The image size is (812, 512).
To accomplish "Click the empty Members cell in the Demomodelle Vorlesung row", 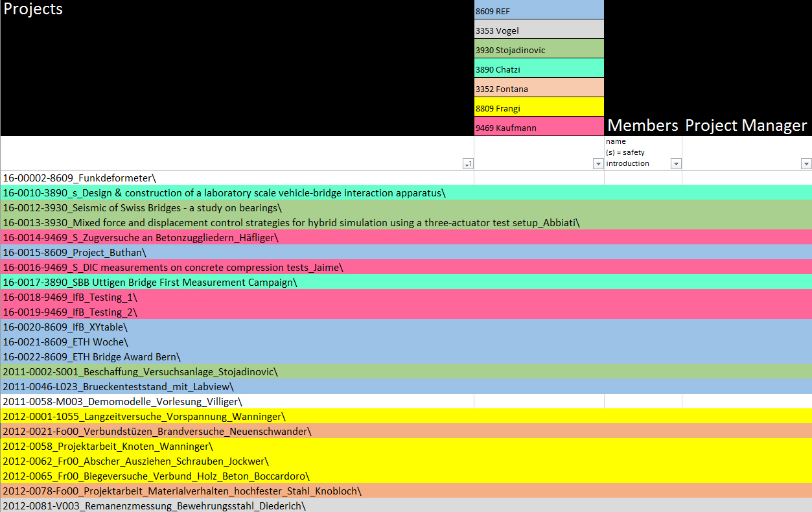I will (x=643, y=401).
